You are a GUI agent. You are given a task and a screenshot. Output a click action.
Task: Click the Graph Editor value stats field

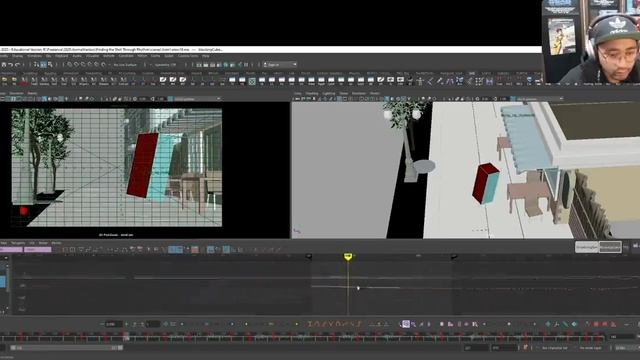pyautogui.click(x=153, y=324)
